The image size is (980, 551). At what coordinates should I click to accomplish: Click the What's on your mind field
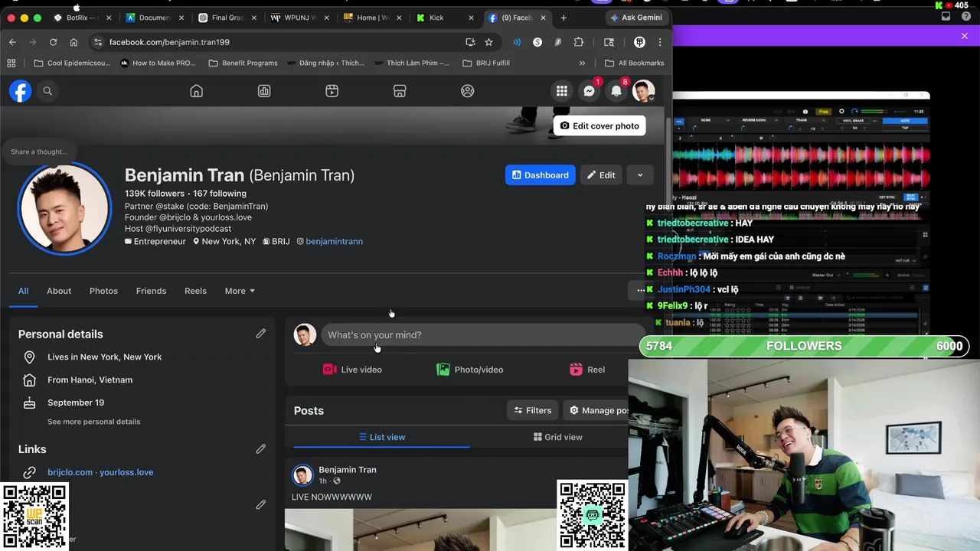coord(482,334)
